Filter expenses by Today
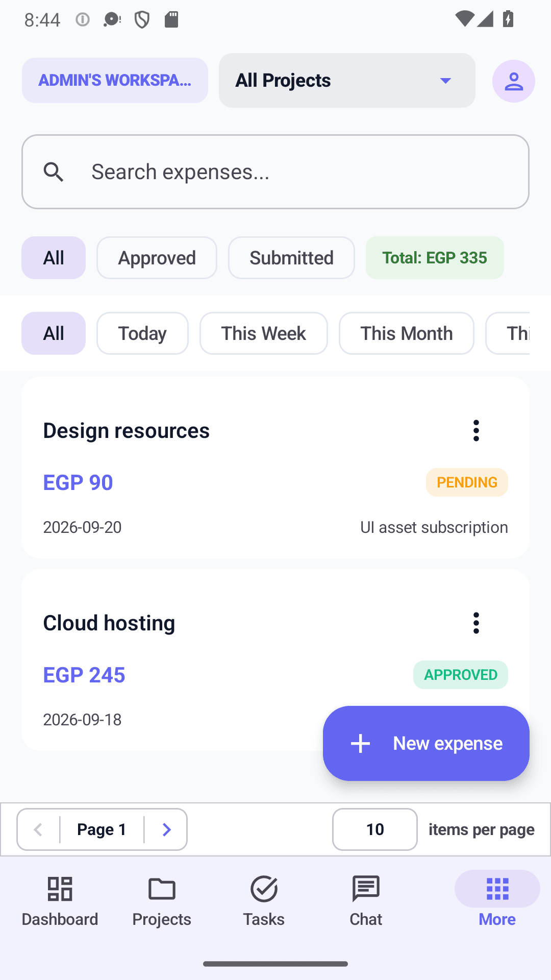The width and height of the screenshot is (551, 980). [x=142, y=333]
